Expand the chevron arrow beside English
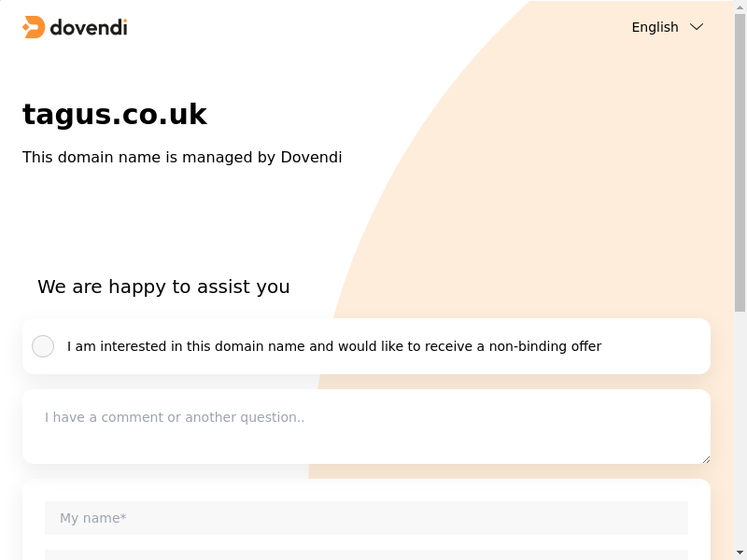This screenshot has width=747, height=560. (x=697, y=27)
